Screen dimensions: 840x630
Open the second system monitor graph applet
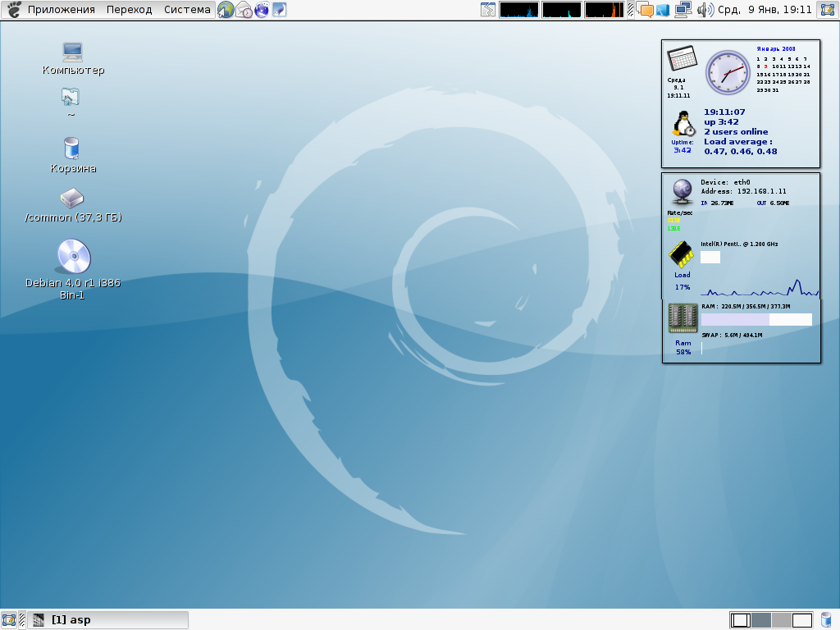pos(561,10)
